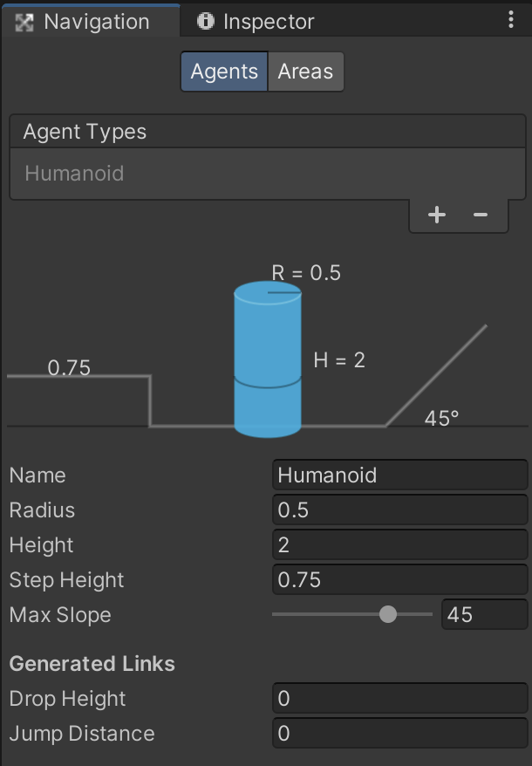Select Humanoid in Agent Types list
The height and width of the screenshot is (766, 532).
pos(74,174)
